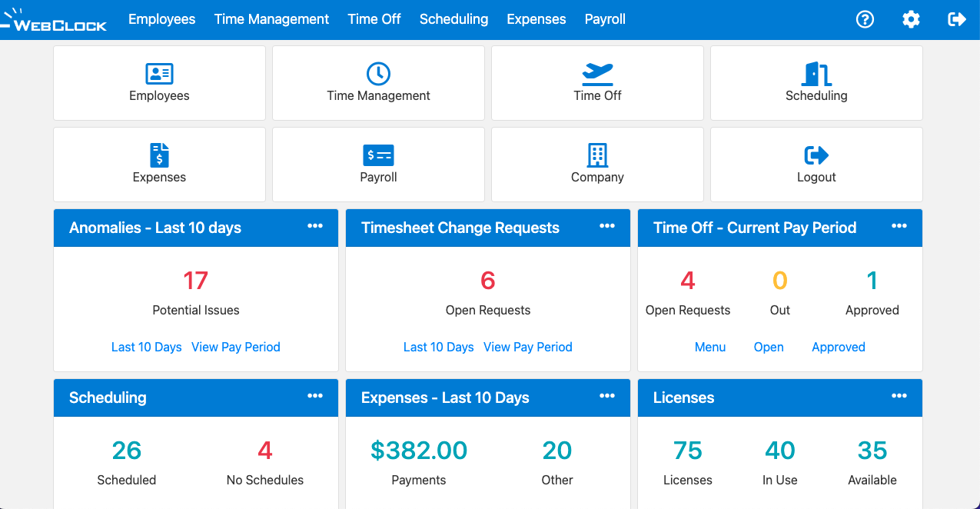
Task: Open the Company building icon
Action: [597, 155]
